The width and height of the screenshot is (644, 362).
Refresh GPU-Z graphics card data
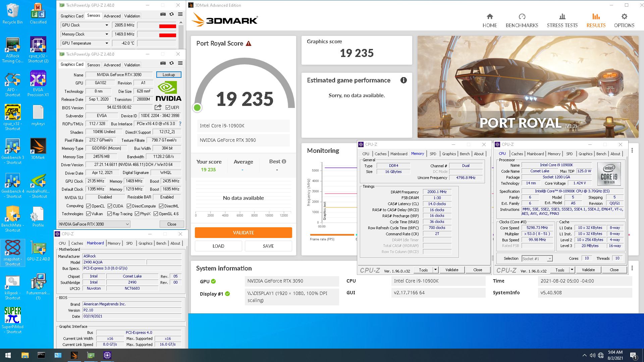171,63
